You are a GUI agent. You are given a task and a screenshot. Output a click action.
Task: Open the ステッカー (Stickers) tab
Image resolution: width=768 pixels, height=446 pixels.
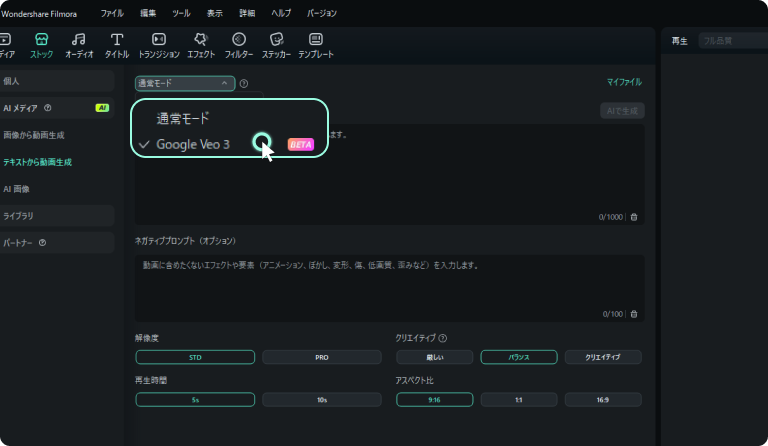[x=276, y=46]
